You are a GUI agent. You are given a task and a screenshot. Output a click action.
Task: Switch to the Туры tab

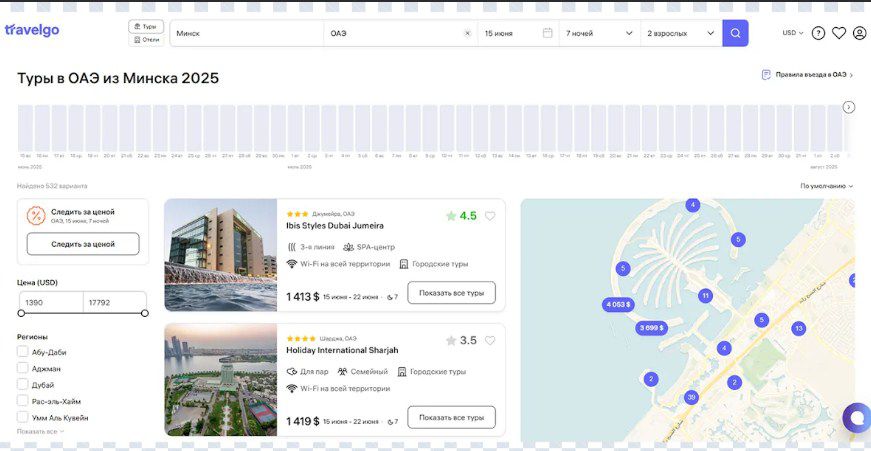pos(146,26)
